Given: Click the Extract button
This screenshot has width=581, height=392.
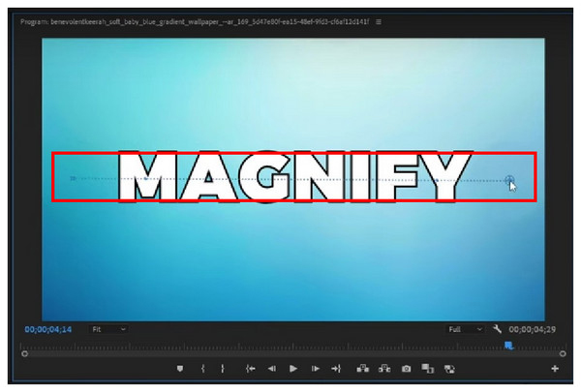Looking at the screenshot, I should (x=384, y=369).
